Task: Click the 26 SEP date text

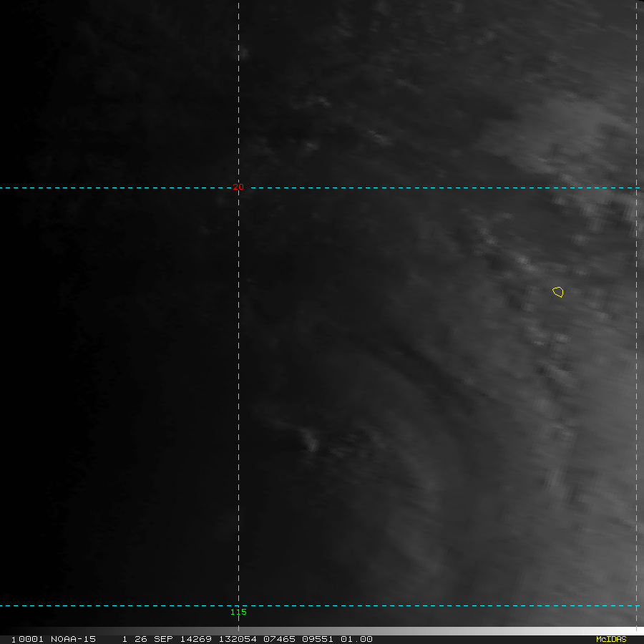Action: (154, 639)
